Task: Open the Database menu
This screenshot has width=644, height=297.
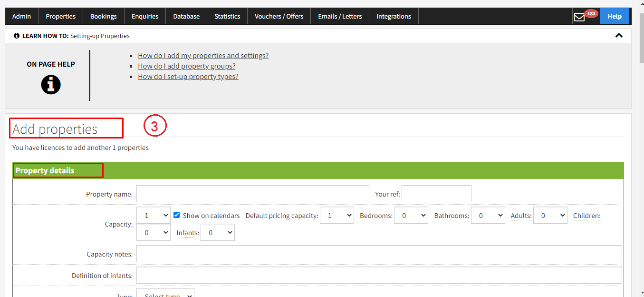Action: coord(186,16)
